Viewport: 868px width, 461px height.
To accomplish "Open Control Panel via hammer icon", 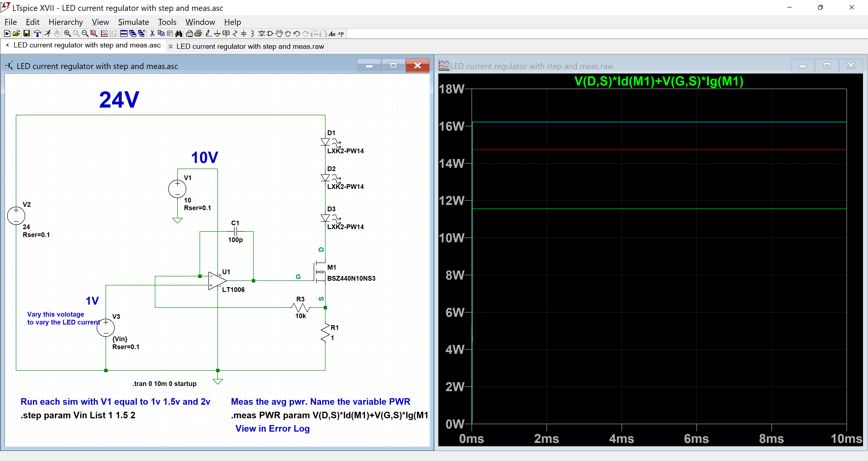I will click(37, 34).
